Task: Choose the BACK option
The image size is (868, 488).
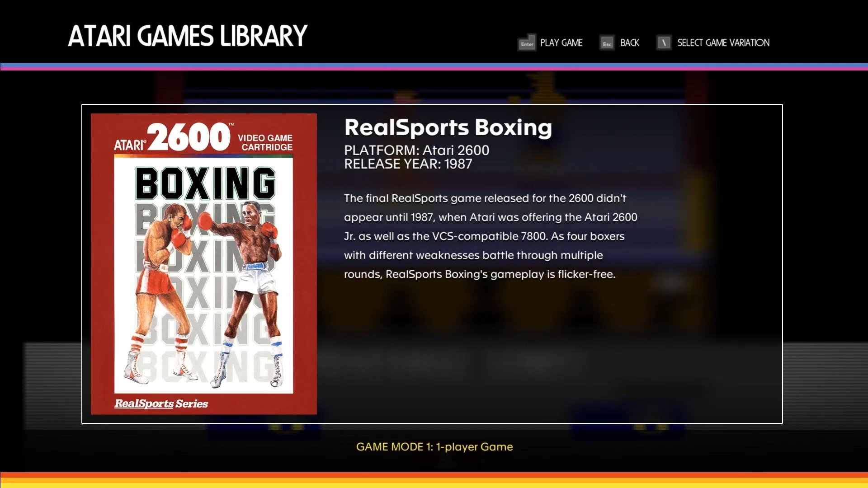Action: (x=629, y=43)
